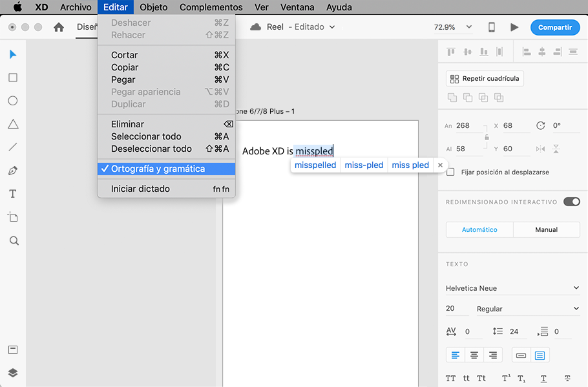Image resolution: width=588 pixels, height=387 pixels.
Task: Apply lowercase tt text transform
Action: (466, 379)
